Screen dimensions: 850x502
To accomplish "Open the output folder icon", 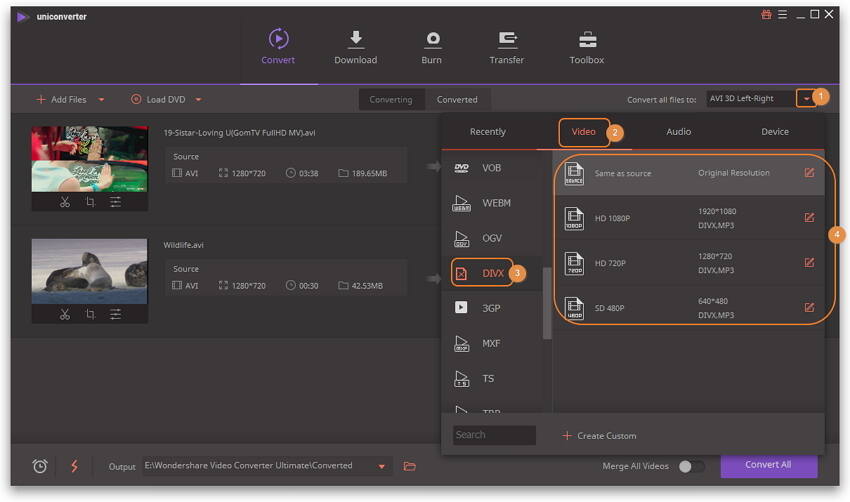I will (x=410, y=466).
